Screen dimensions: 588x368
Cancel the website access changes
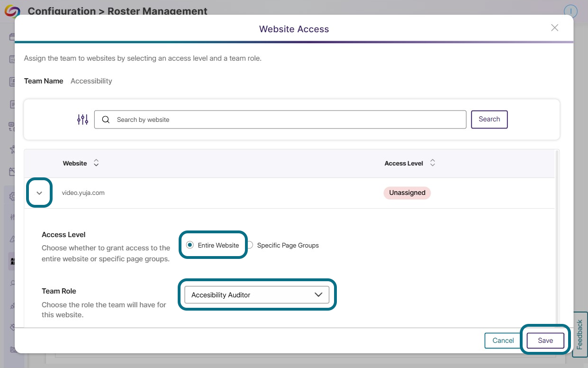pos(503,340)
